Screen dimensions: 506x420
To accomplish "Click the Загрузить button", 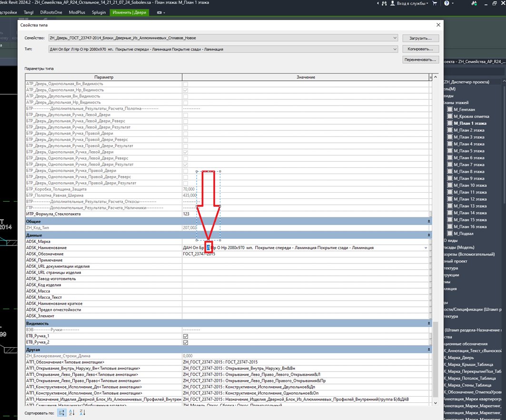I will [x=420, y=38].
